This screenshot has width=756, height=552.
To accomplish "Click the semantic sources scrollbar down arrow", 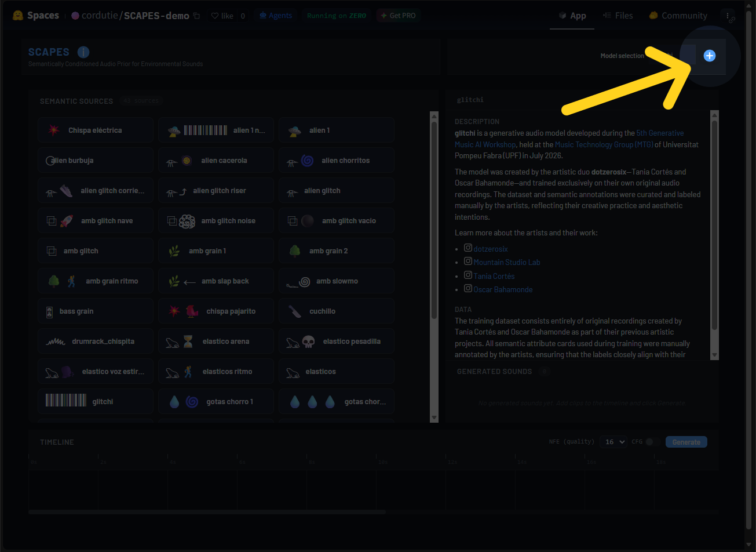I will coord(434,417).
